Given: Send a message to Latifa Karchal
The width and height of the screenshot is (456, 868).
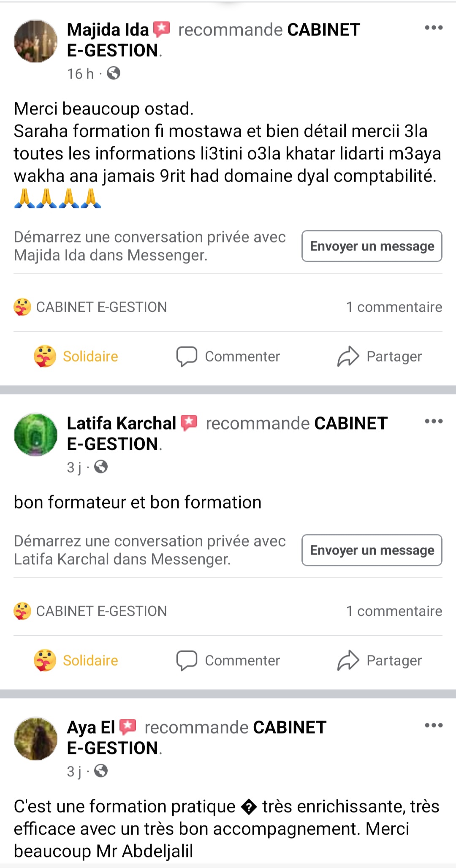Looking at the screenshot, I should (372, 550).
